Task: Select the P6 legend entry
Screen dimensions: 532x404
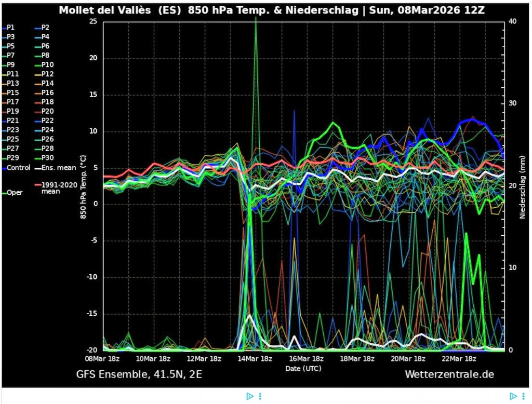Action: click(x=42, y=46)
